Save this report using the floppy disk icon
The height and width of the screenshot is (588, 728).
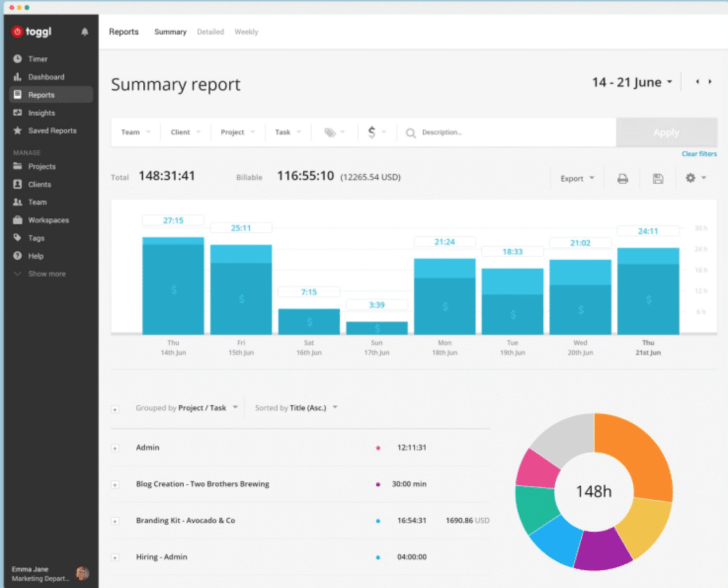click(x=657, y=179)
